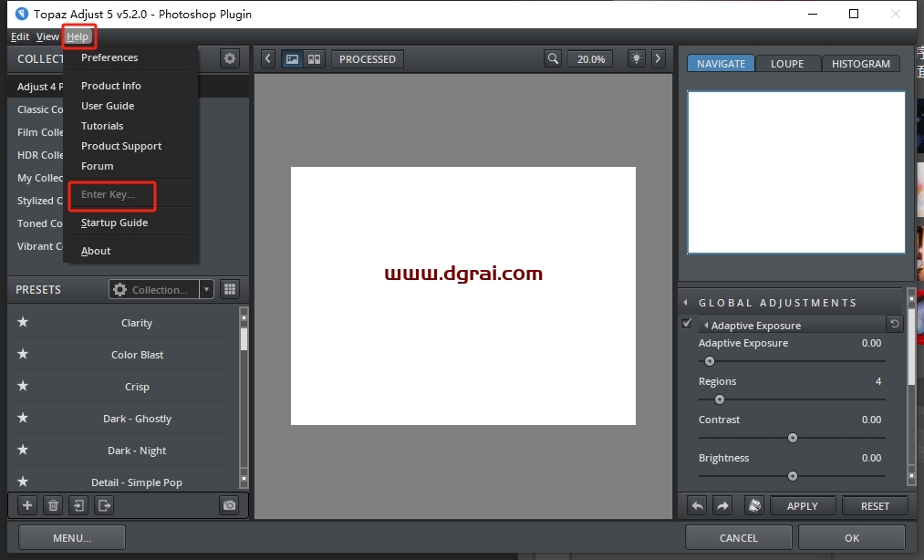Redo adjustment arrow
924x560 pixels.
coord(722,506)
